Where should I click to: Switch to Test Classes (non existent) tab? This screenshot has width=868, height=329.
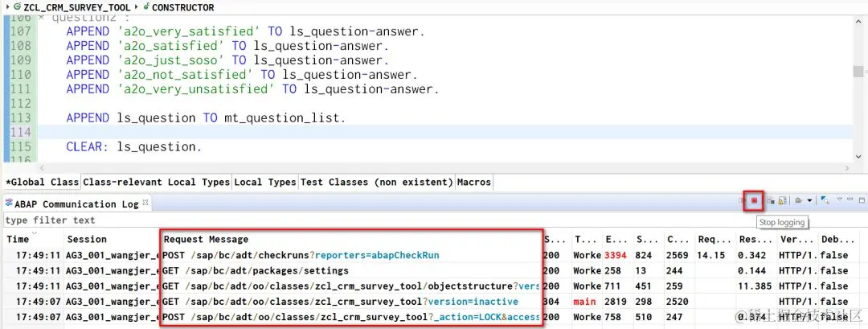pyautogui.click(x=376, y=182)
